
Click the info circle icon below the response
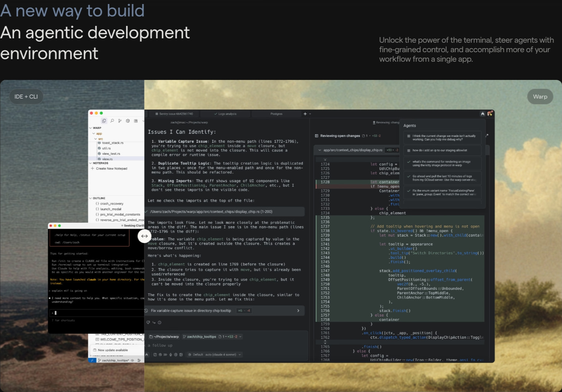159,322
